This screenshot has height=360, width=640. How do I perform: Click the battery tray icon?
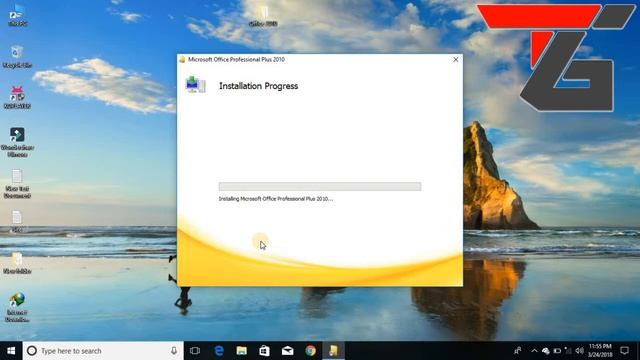tap(557, 351)
